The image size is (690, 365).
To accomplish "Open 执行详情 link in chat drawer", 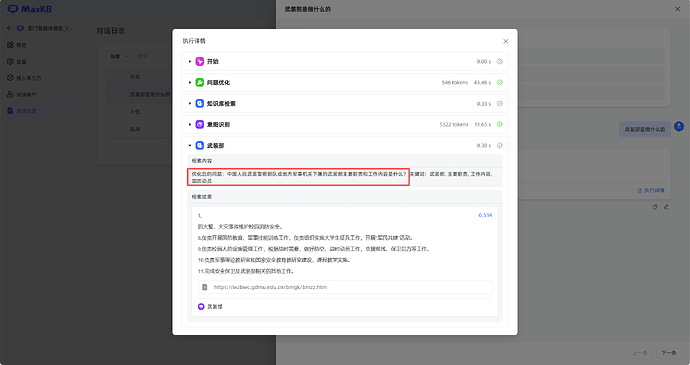I will (x=651, y=191).
